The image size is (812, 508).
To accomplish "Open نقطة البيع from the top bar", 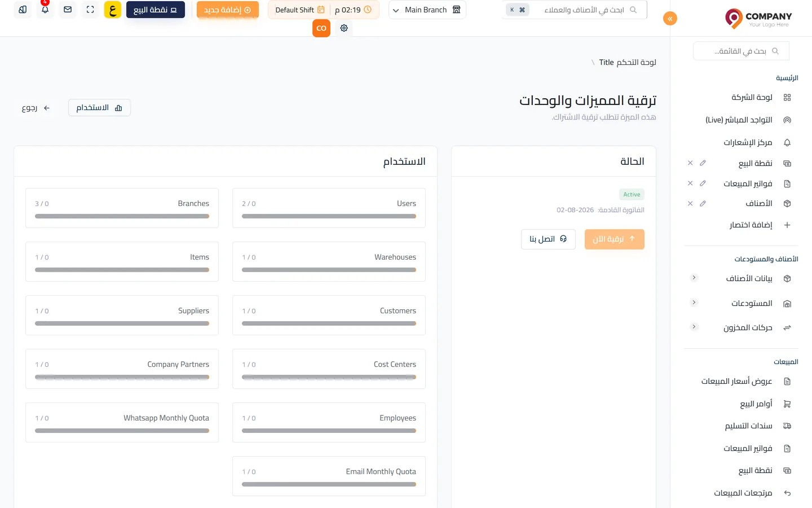I will tap(156, 10).
